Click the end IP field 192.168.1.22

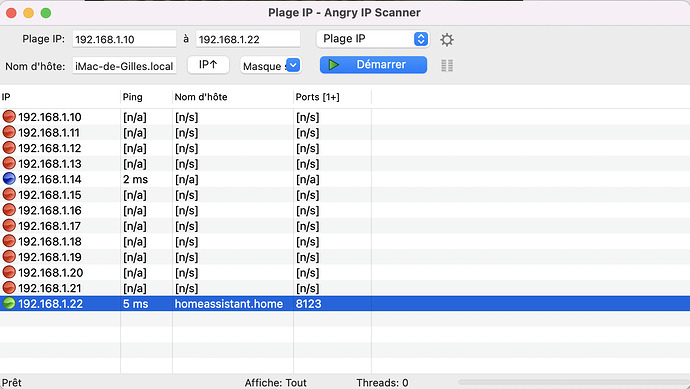click(x=248, y=39)
